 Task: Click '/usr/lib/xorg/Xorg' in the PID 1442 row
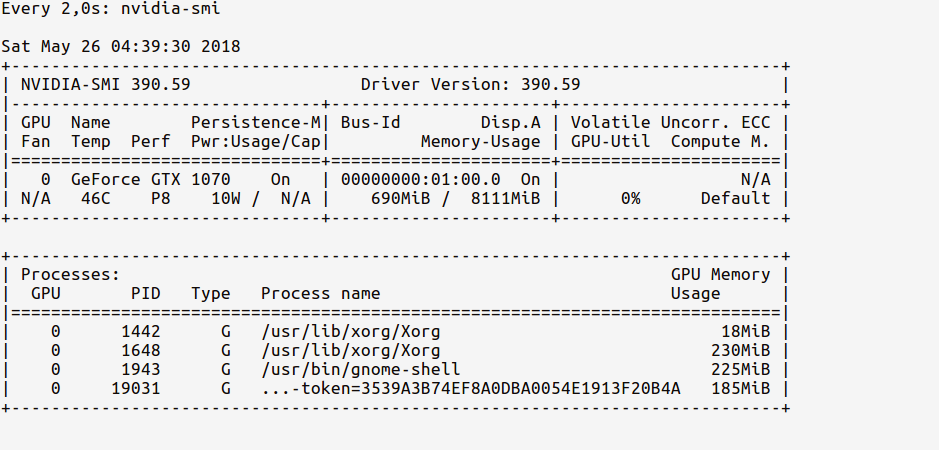351,332
